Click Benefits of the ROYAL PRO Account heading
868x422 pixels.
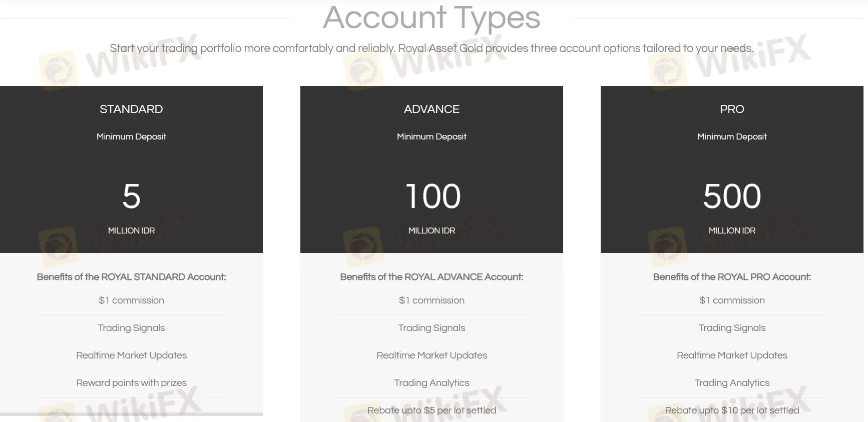(732, 277)
